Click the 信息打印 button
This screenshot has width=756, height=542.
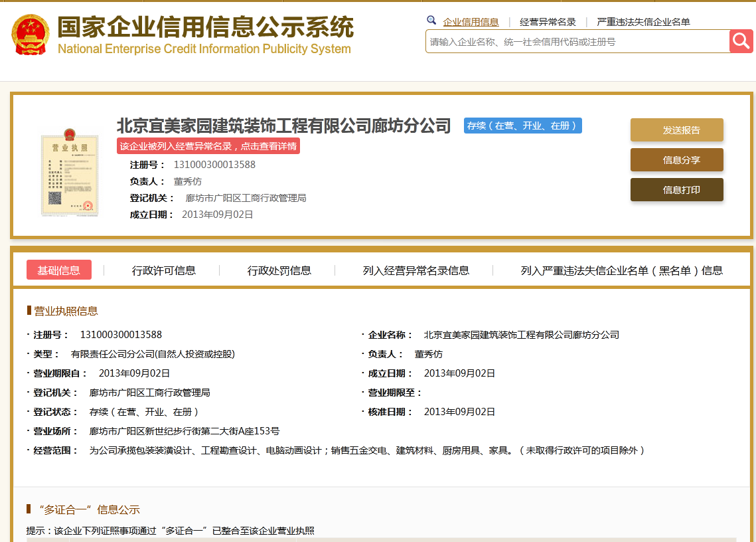676,190
